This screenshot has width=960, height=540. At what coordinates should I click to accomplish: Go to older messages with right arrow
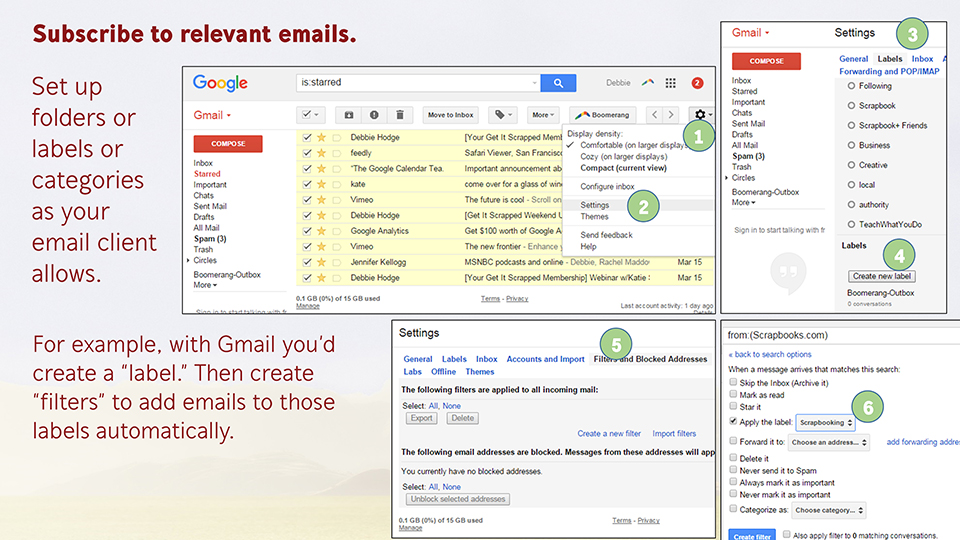tap(671, 114)
